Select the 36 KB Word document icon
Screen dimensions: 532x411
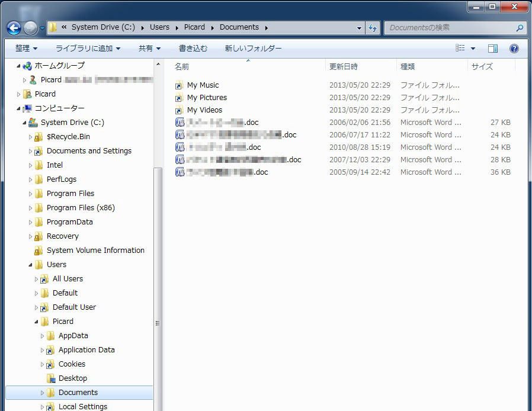[x=180, y=172]
